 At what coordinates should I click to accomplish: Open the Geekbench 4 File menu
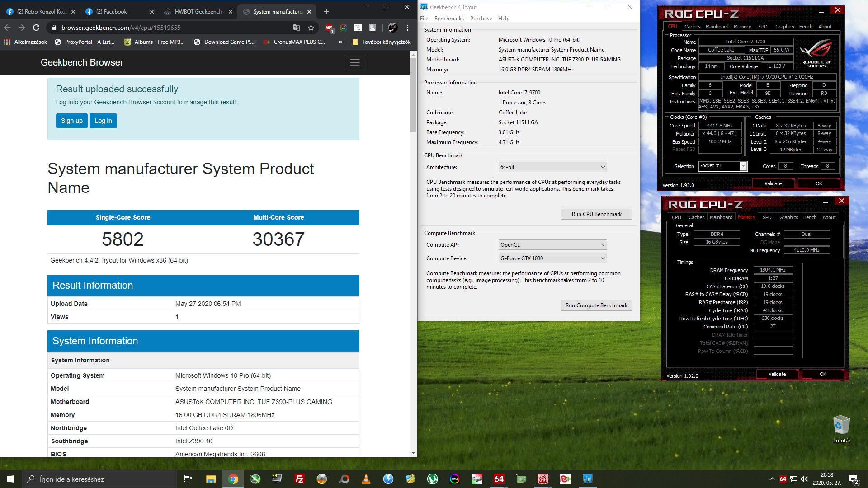pyautogui.click(x=424, y=19)
